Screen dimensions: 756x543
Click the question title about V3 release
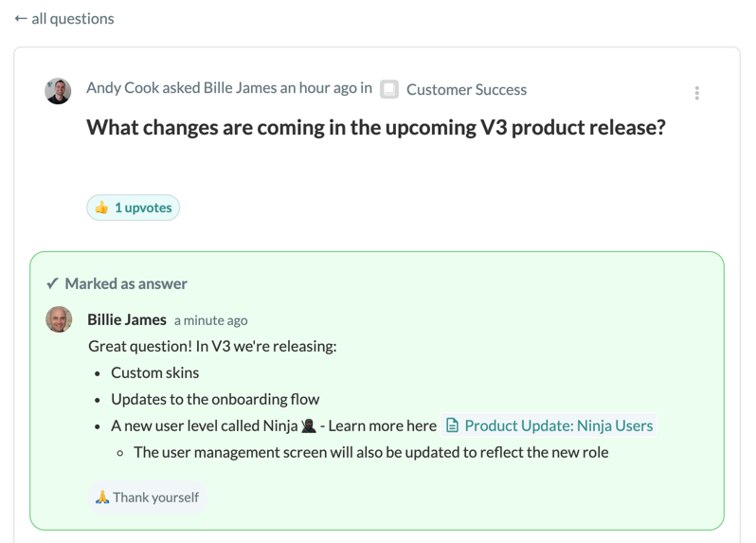pos(375,128)
